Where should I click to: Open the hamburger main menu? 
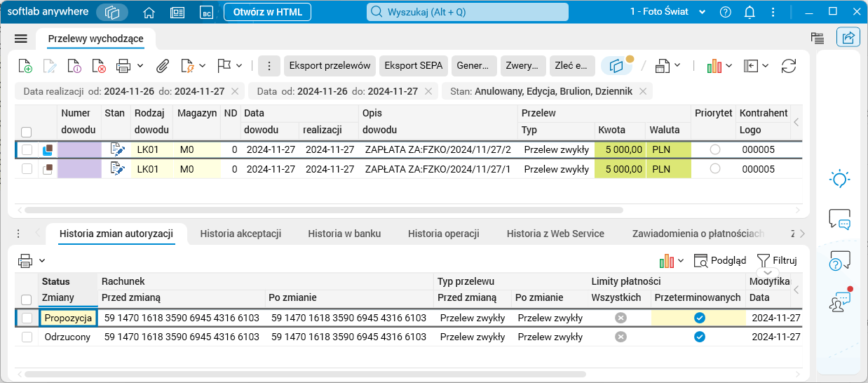click(x=21, y=39)
